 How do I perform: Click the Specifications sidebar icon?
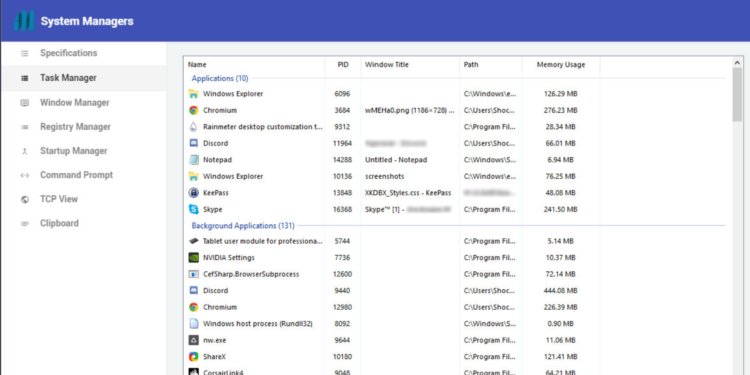coord(24,54)
